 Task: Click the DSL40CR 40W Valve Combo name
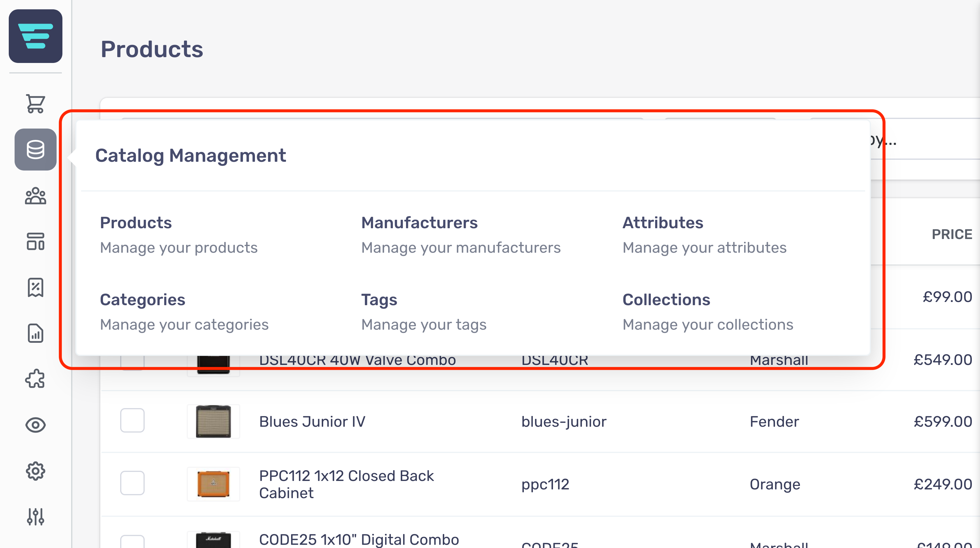357,361
